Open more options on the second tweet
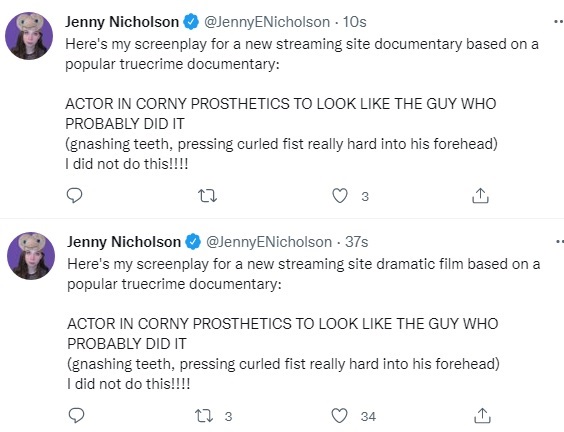The image size is (564, 432). (560, 242)
